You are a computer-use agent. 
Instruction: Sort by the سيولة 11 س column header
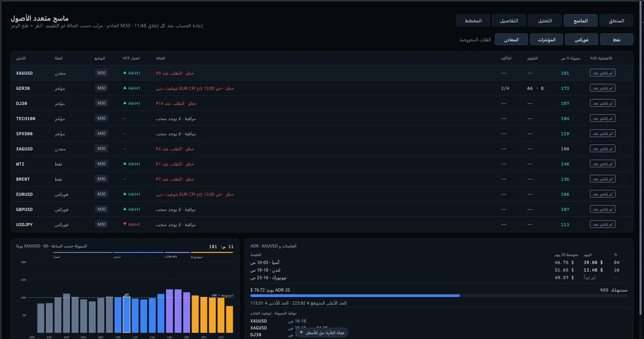pos(571,58)
